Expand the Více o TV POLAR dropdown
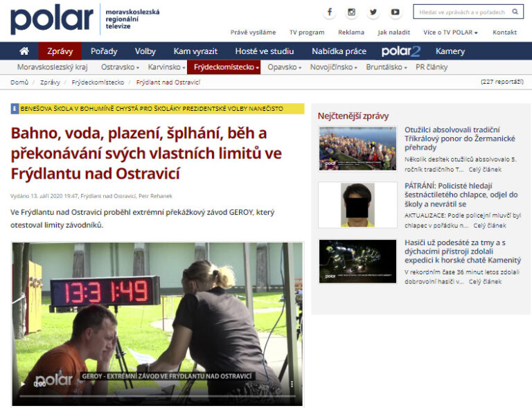The height and width of the screenshot is (408, 532). point(460,33)
